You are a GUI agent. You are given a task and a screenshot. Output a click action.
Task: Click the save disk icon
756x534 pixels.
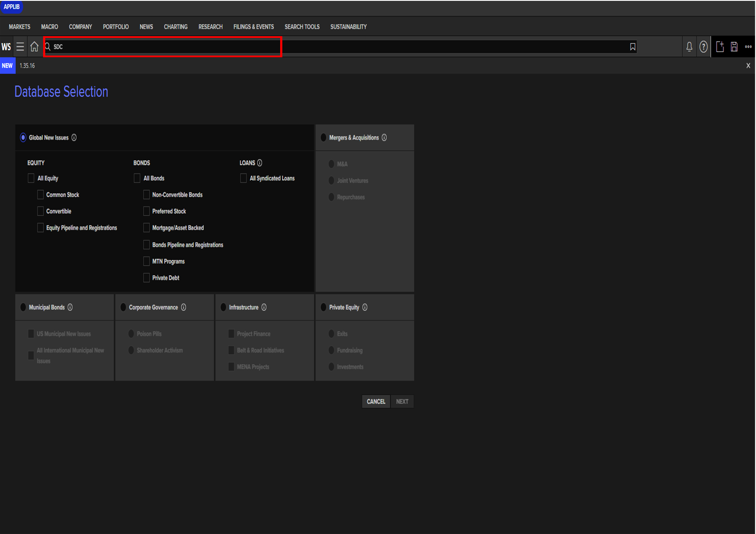(x=734, y=47)
